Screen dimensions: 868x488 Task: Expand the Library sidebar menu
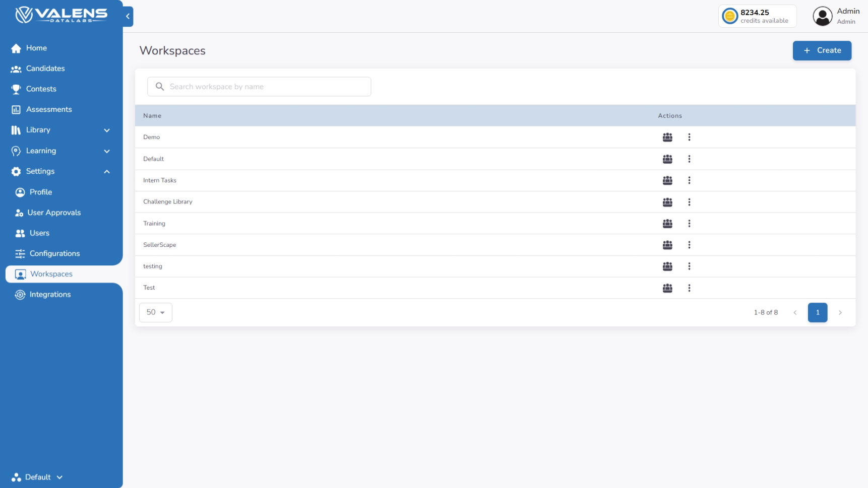107,130
